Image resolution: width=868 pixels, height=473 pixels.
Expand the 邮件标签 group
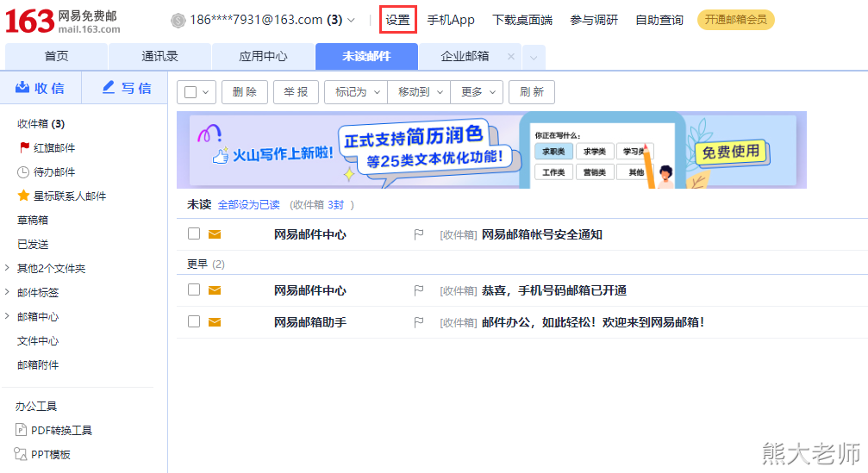tap(7, 291)
